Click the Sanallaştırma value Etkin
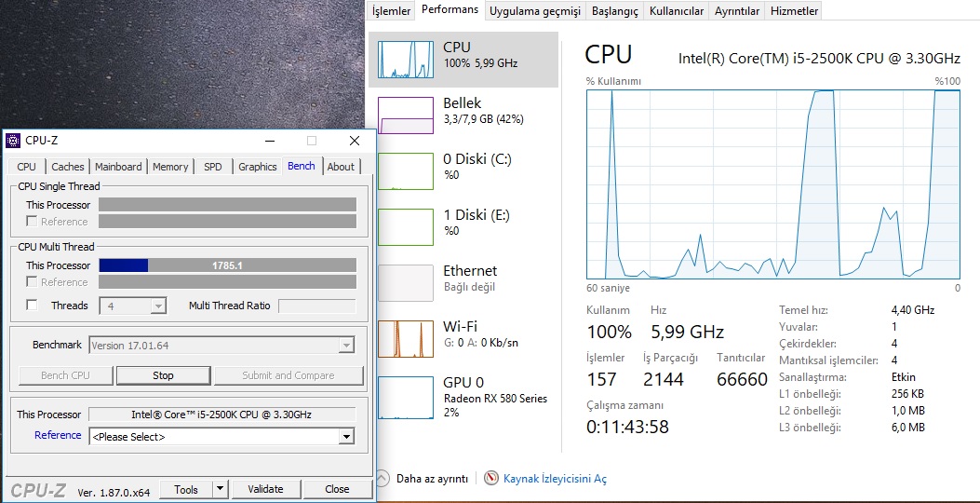The width and height of the screenshot is (980, 503). pos(903,377)
